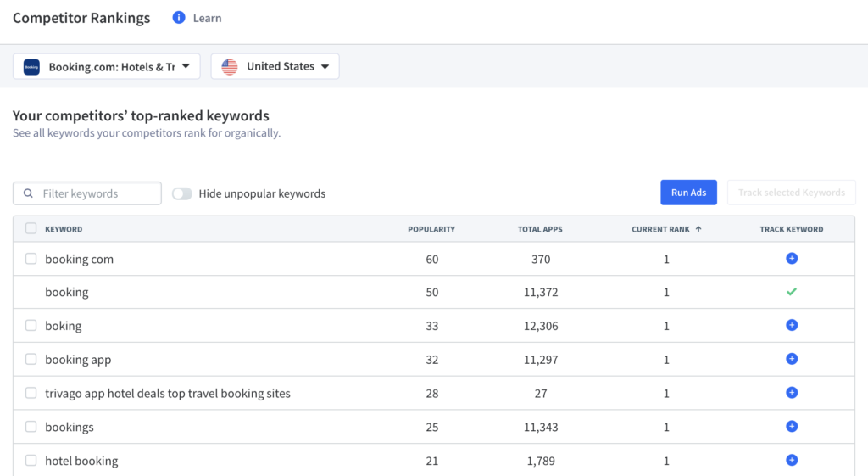The width and height of the screenshot is (868, 476).
Task: Click the total apps value 370
Action: coord(541,260)
